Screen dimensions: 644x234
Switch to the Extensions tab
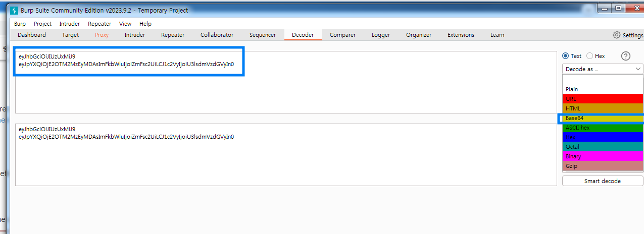(x=461, y=35)
